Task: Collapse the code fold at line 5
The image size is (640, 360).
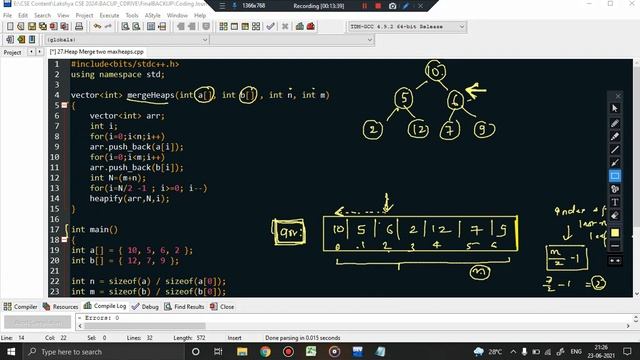Action: coord(64,105)
